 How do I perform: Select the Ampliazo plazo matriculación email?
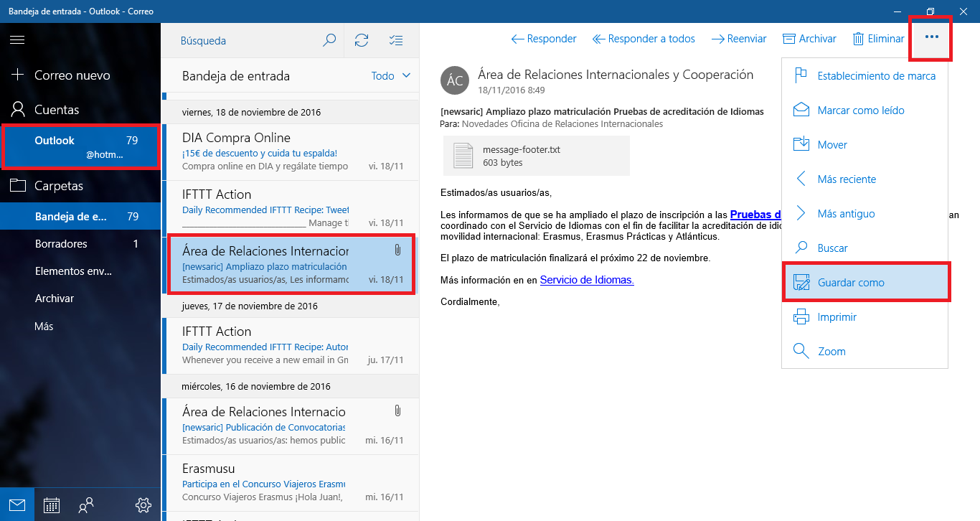[291, 265]
